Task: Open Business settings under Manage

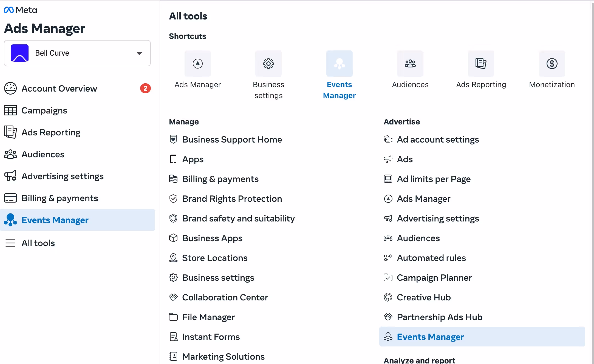Action: point(218,278)
